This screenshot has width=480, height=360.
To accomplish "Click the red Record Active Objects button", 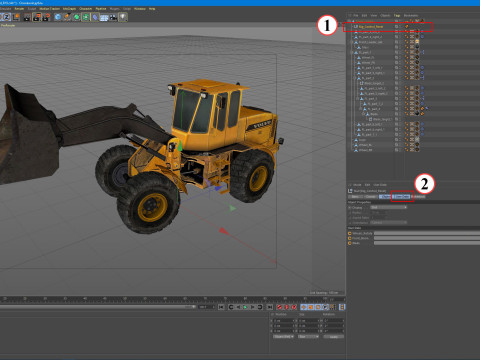I will click(x=280, y=307).
